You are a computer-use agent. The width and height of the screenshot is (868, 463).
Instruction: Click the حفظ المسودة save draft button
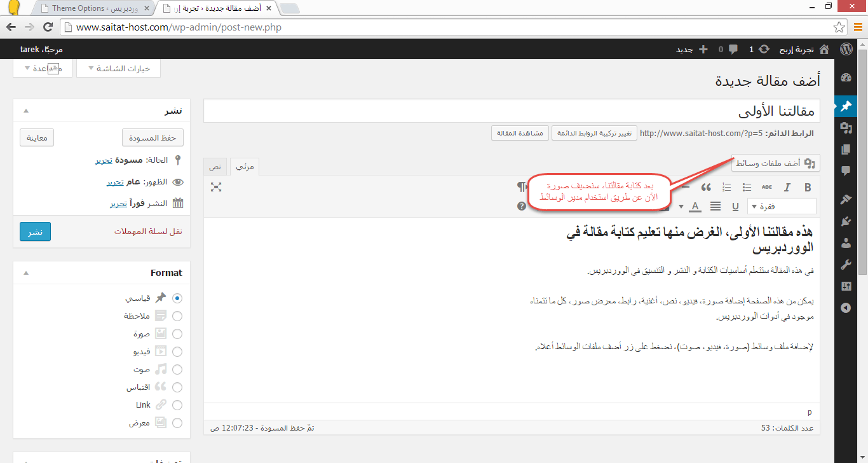click(153, 137)
